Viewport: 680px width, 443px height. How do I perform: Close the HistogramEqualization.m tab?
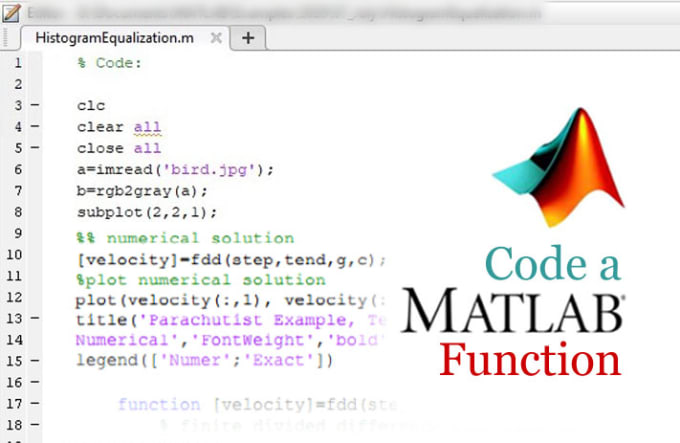click(x=216, y=38)
